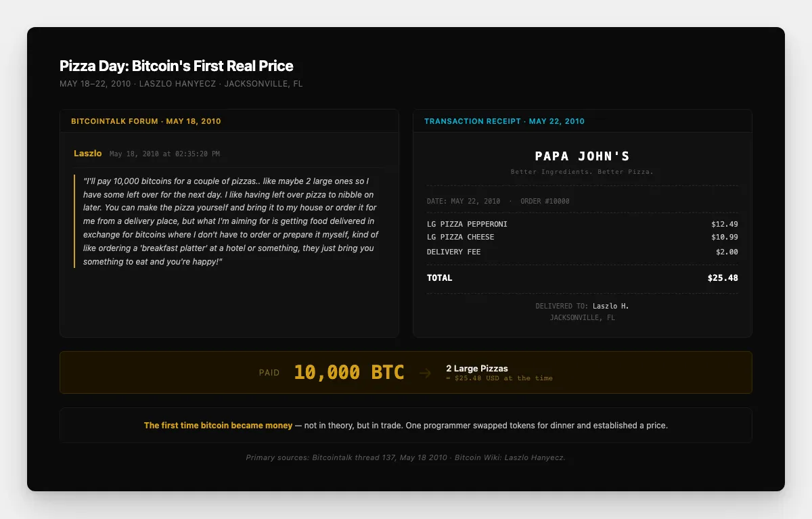Click the total amount "$25.48"
The image size is (812, 519).
point(723,277)
